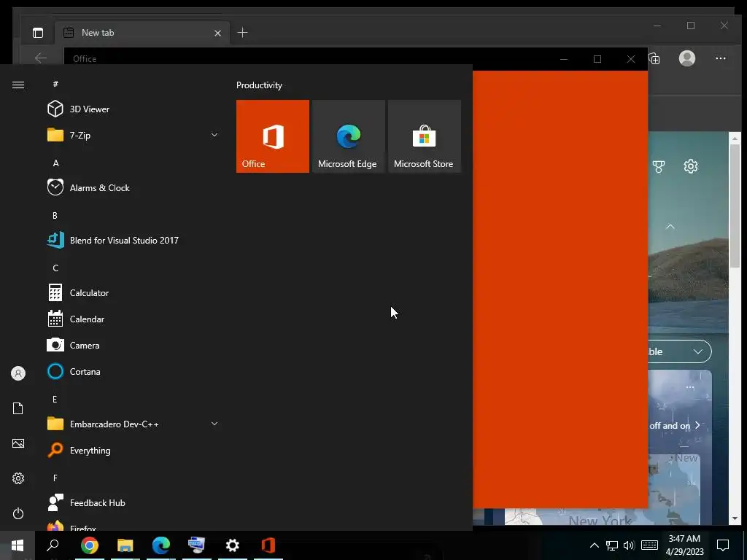Open taskbar Search magnifier
Viewport: 747px width, 560px height.
click(x=53, y=545)
